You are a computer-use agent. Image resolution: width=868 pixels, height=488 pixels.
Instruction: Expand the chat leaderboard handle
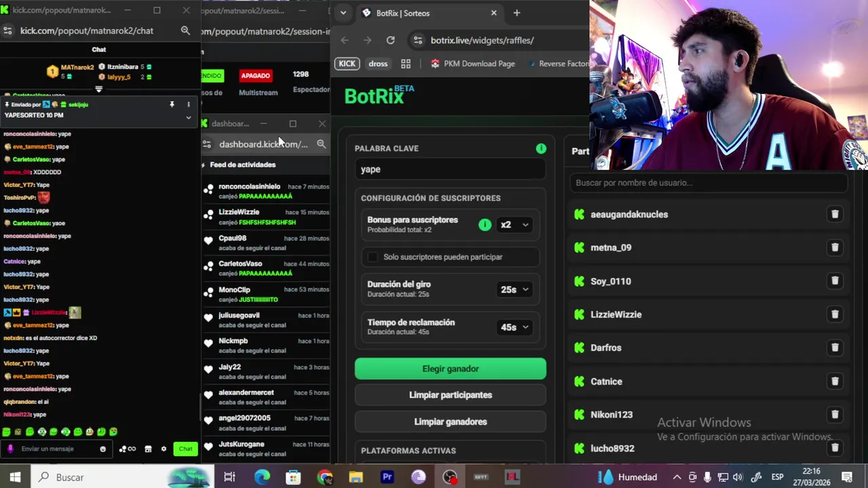pyautogui.click(x=99, y=89)
